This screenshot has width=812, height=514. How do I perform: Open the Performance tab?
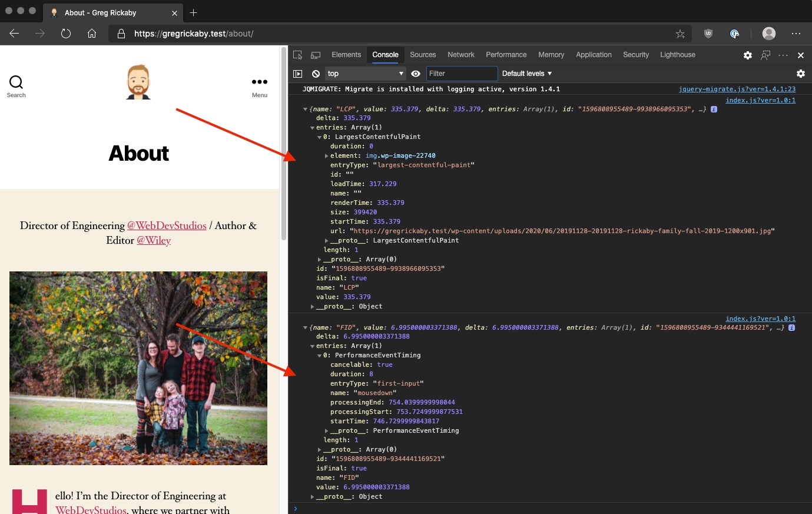pos(506,55)
